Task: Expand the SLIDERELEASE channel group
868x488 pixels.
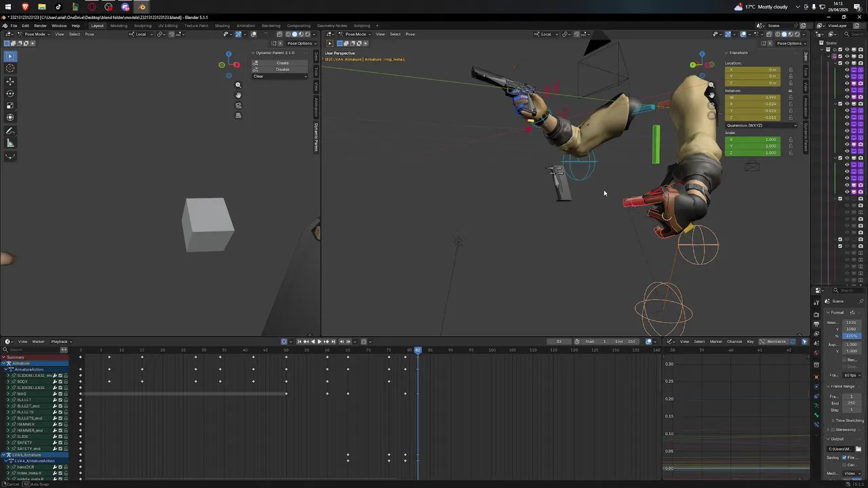Action: coord(8,388)
